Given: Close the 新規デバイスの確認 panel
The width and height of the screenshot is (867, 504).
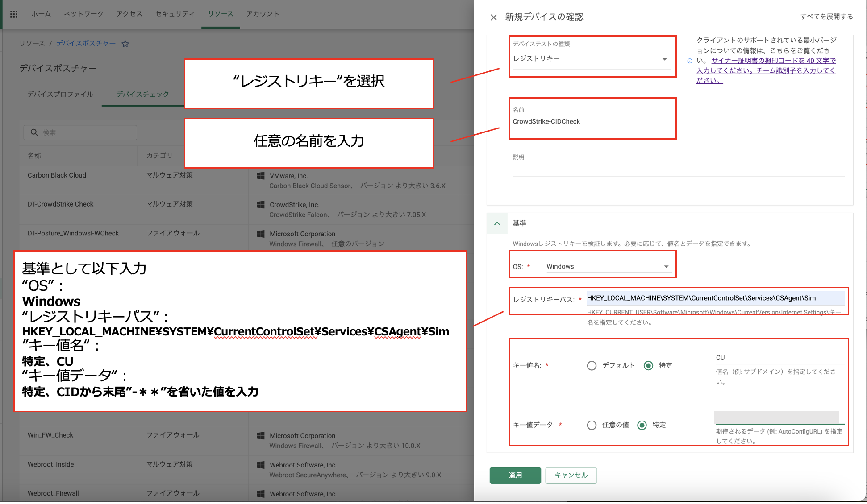Looking at the screenshot, I should [493, 17].
